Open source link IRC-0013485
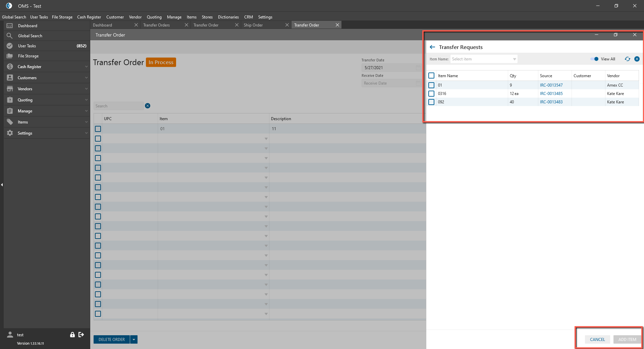The image size is (644, 349). click(551, 94)
